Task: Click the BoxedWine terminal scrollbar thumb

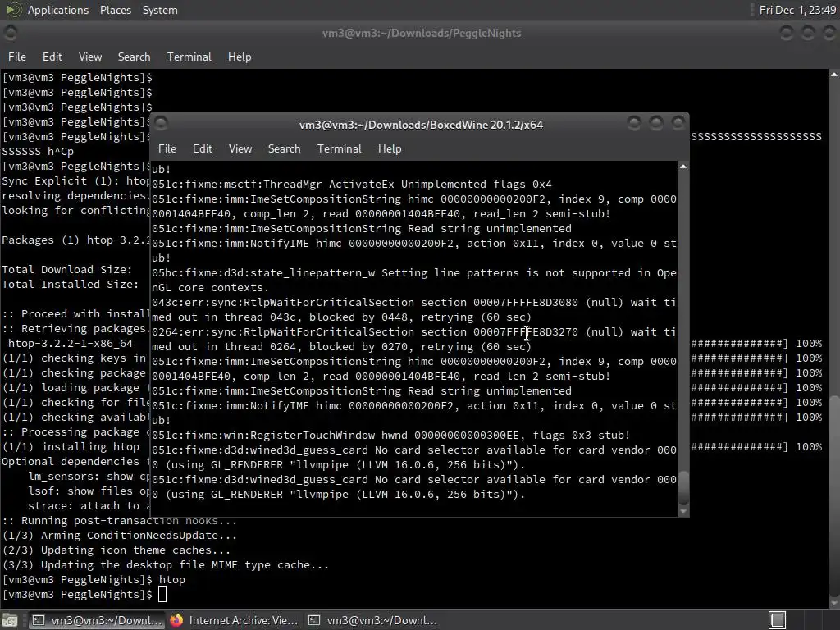Action: (x=683, y=488)
